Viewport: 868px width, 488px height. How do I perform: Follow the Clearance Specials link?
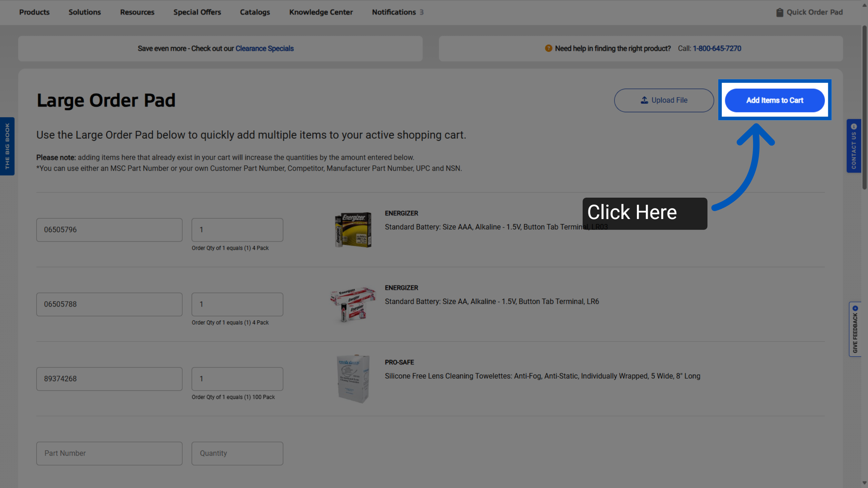(264, 49)
